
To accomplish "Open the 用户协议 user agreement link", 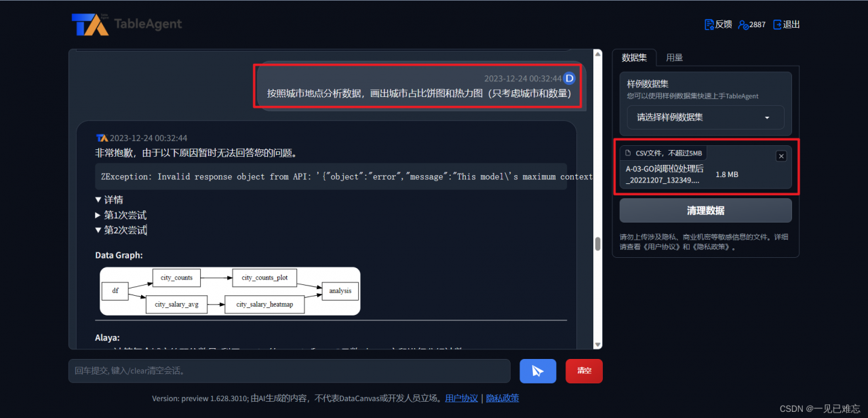I will click(x=461, y=398).
